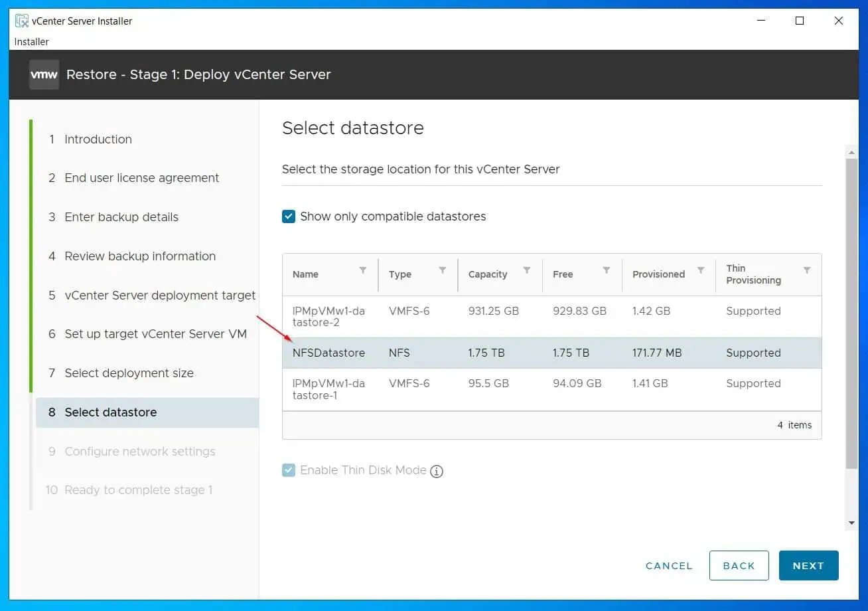Sort by the Capacity column header
The image size is (868, 611).
(x=488, y=274)
